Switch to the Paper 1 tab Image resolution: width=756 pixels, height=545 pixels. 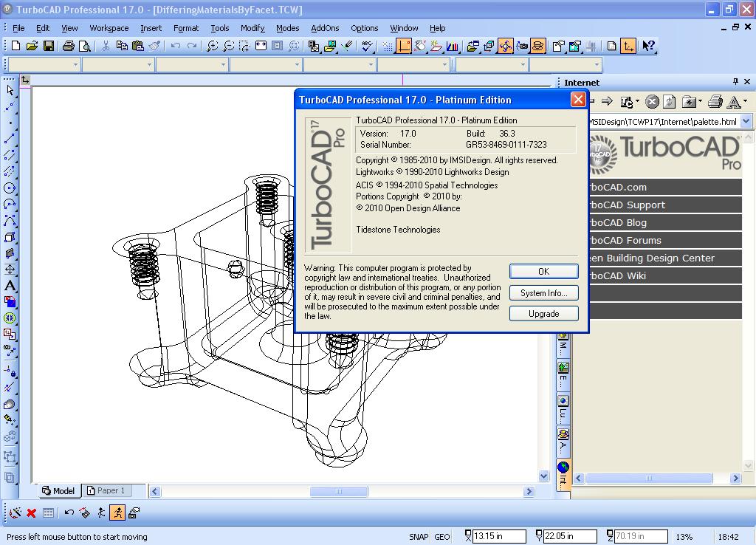(108, 490)
